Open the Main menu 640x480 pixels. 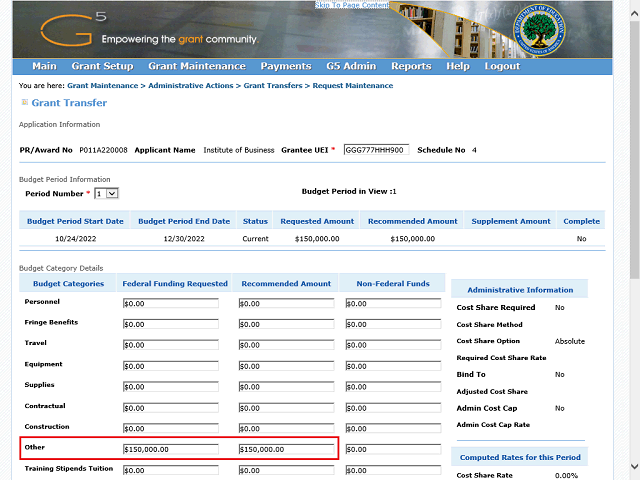pyautogui.click(x=44, y=66)
